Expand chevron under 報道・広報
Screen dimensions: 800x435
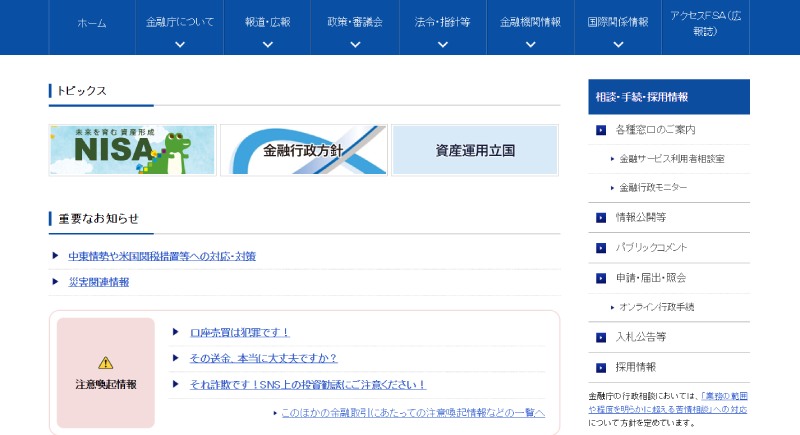click(267, 44)
